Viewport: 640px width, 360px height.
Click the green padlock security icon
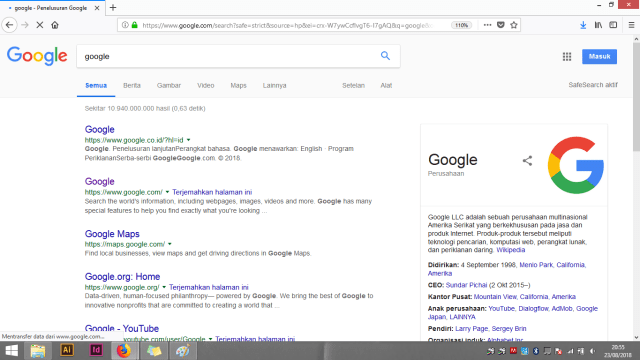pyautogui.click(x=134, y=25)
